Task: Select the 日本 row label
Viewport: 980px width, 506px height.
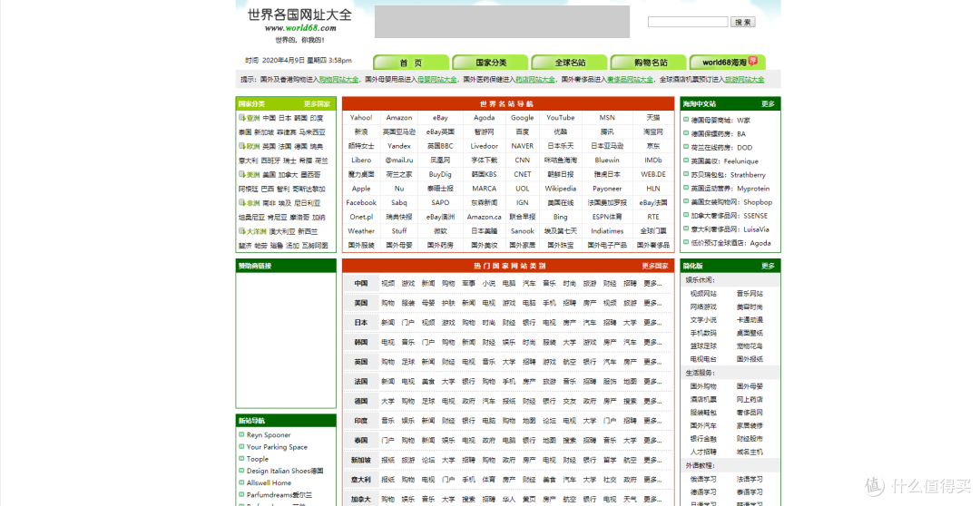Action: (361, 322)
